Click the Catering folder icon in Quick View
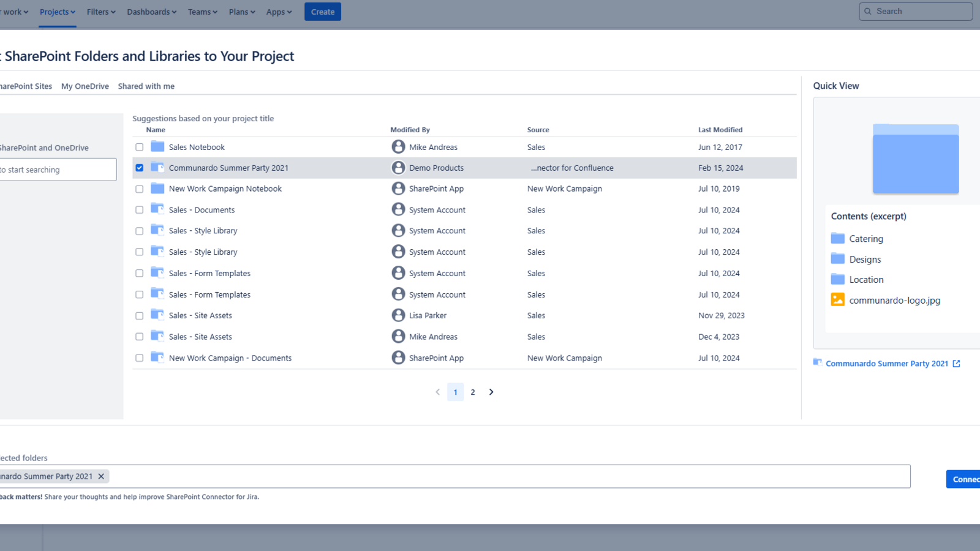Image resolution: width=980 pixels, height=551 pixels. 838,238
